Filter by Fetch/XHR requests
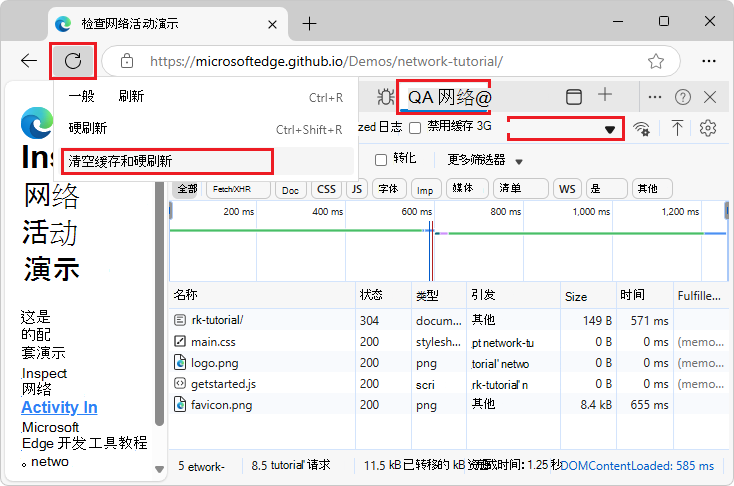734x486 pixels. (x=238, y=189)
